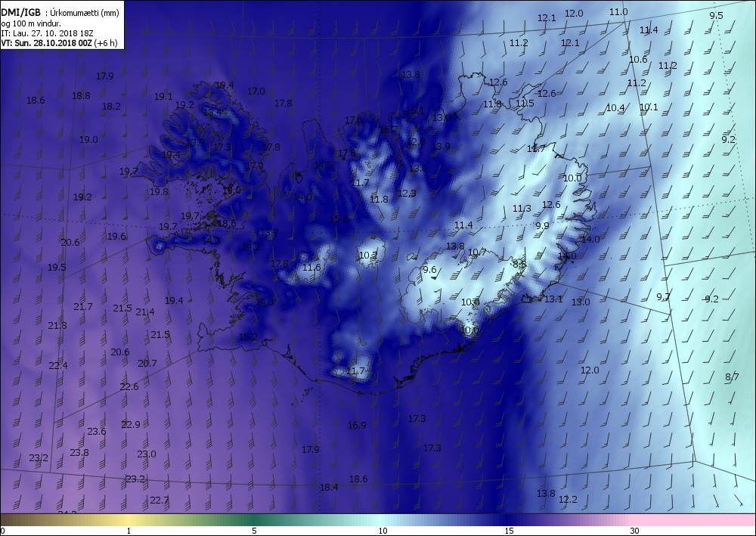756x536 pixels.
Task: Click the map value 9.9
Action: point(542,225)
